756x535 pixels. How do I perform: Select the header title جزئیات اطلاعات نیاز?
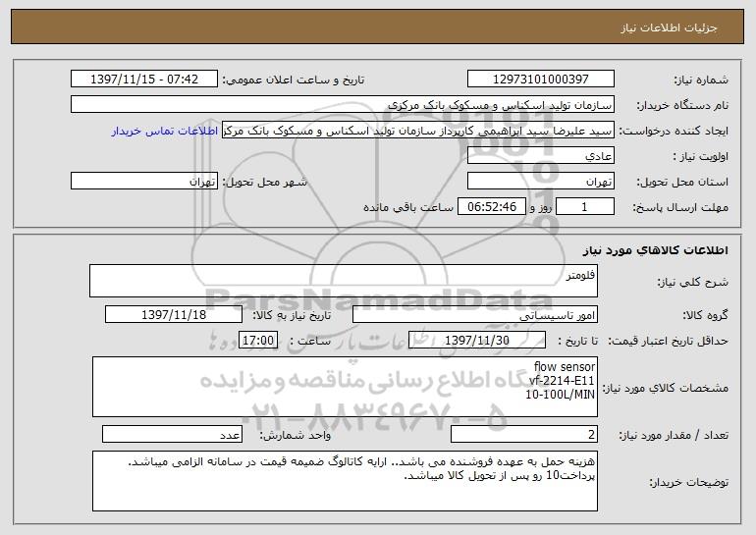click(669, 27)
